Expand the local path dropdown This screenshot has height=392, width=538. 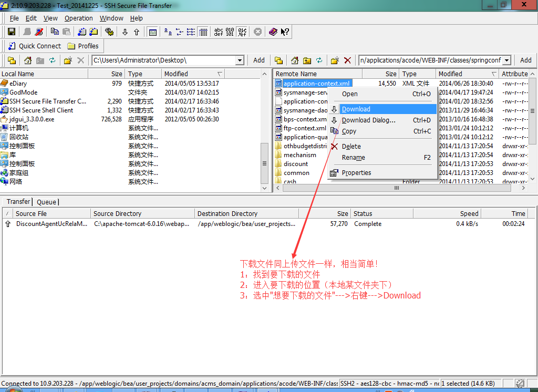(240, 60)
